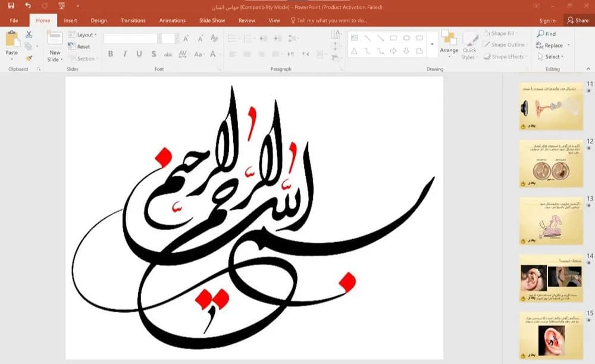Click Decrease List Level icon

point(264,38)
